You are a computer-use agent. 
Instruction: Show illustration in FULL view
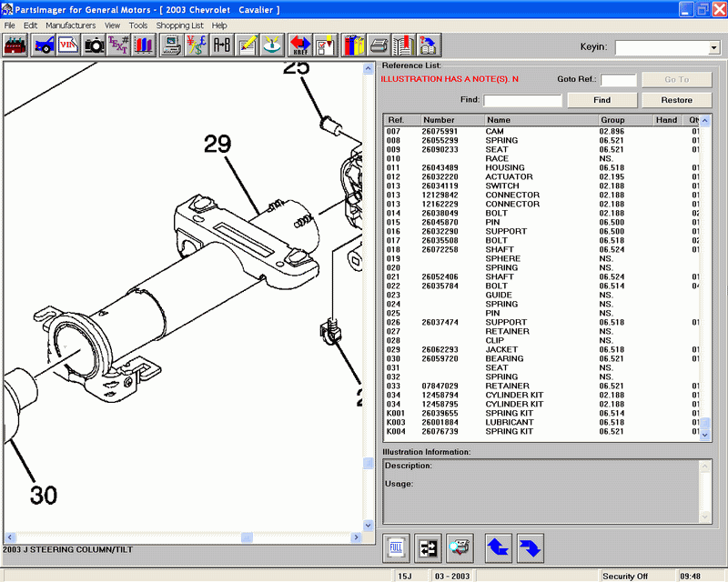(396, 548)
